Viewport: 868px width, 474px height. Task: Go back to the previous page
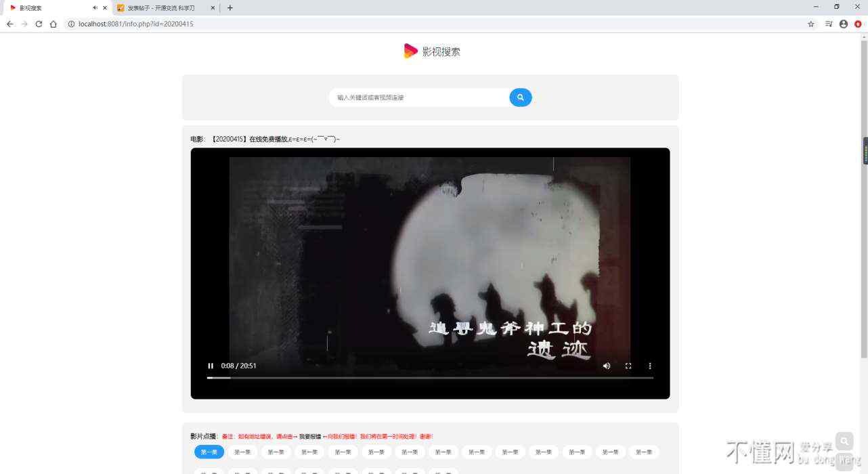9,24
